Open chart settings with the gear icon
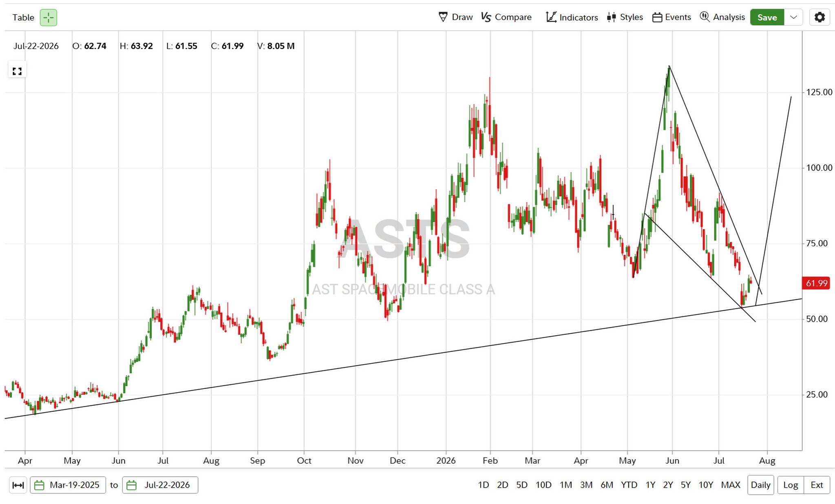The height and width of the screenshot is (504, 835). (x=820, y=17)
